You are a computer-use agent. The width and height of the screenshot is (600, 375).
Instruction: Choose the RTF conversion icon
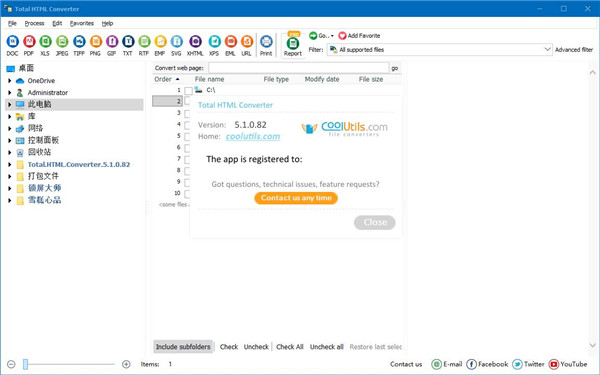[144, 41]
